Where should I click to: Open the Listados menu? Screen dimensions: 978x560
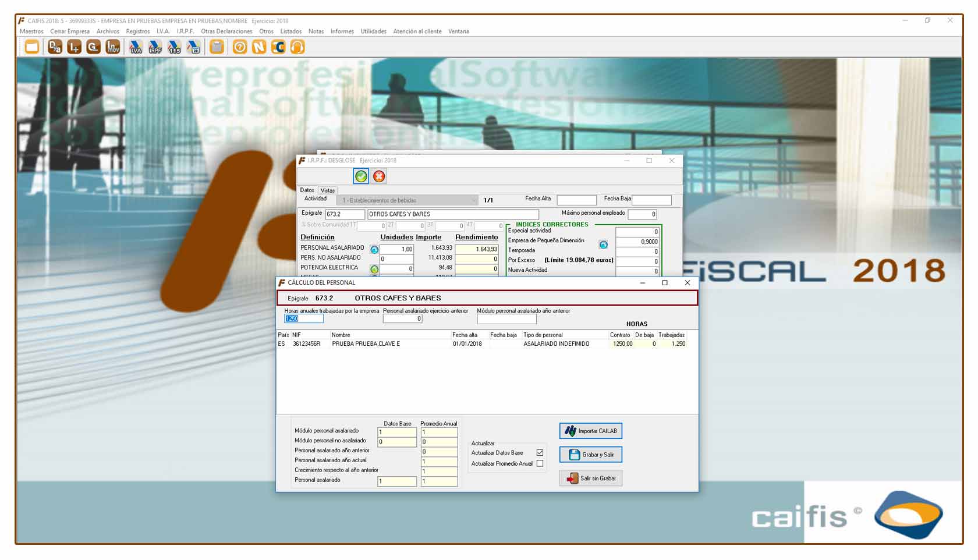291,31
